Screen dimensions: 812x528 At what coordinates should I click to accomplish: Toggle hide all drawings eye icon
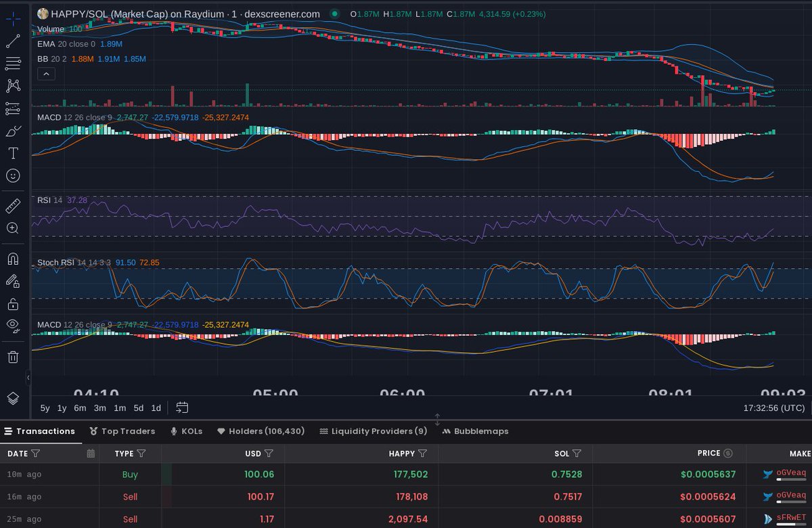tap(13, 326)
